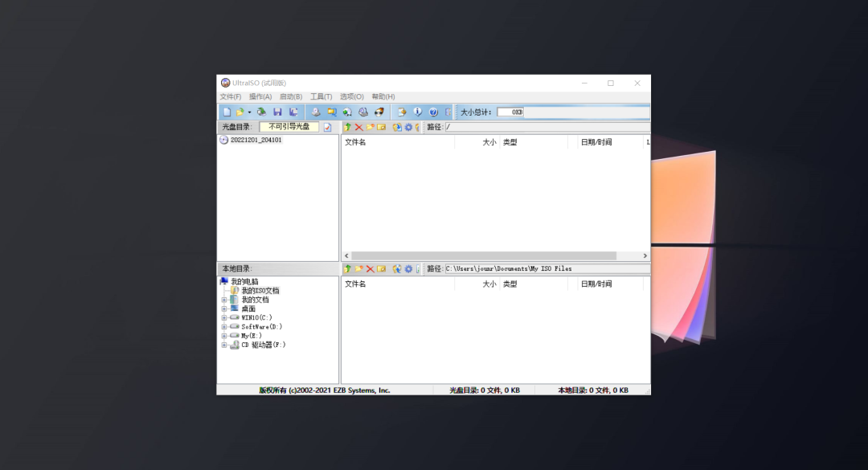Click the Exit door icon on main toolbar
868x470 pixels.
(x=448, y=112)
